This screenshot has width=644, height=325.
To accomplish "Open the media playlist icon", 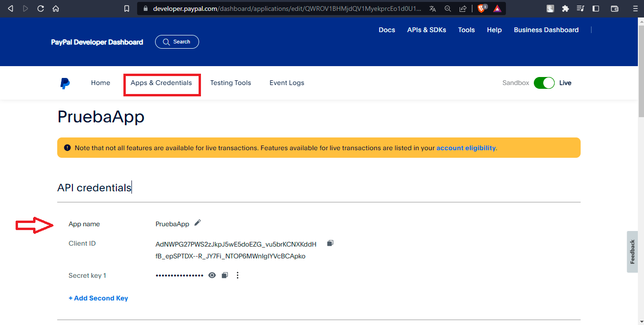I will tap(580, 9).
